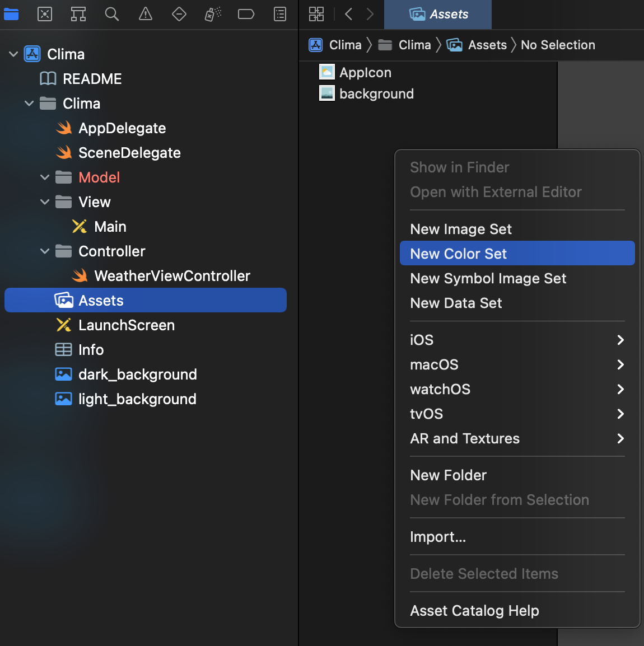Expand AR and Textures submenu
Image resolution: width=644 pixels, height=646 pixels.
pyautogui.click(x=517, y=438)
